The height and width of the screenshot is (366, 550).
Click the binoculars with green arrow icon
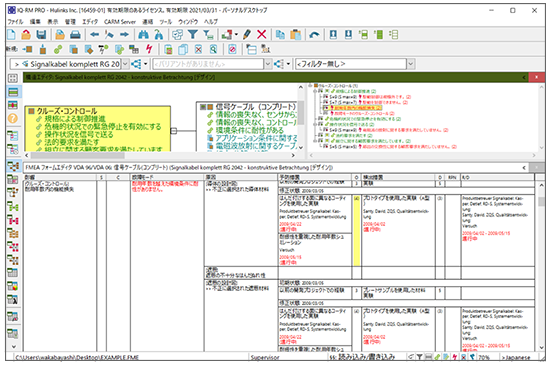pyautogui.click(x=159, y=34)
